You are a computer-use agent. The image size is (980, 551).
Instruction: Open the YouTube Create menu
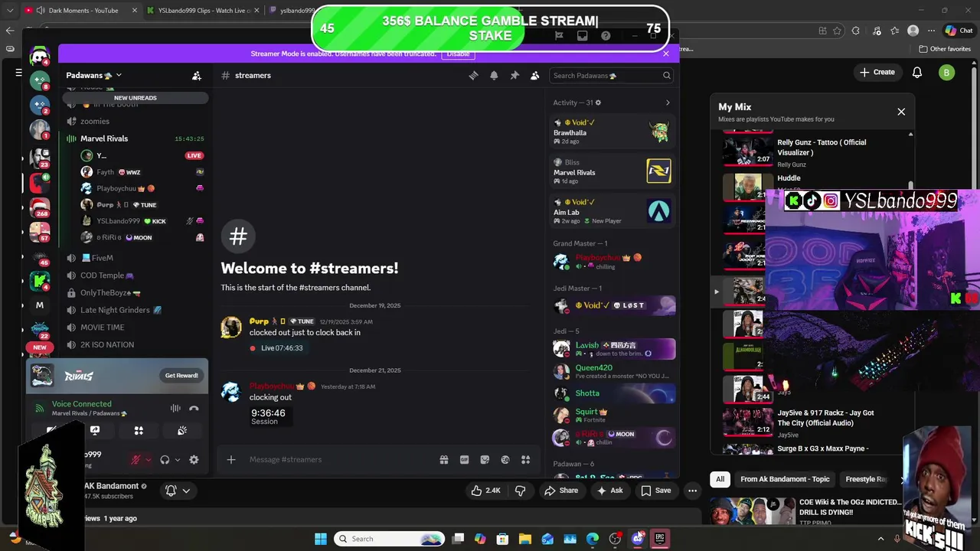click(x=877, y=72)
